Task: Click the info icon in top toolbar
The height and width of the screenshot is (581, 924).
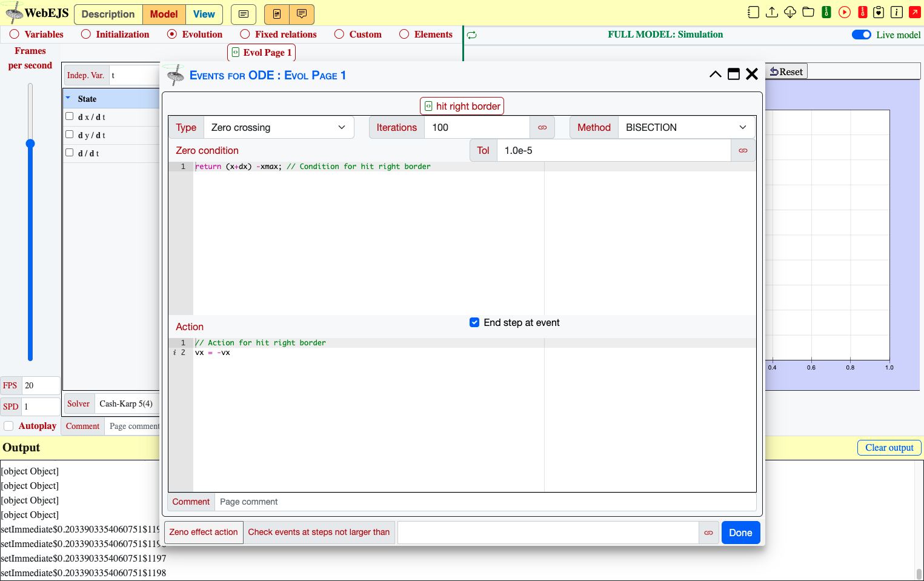Action: tap(897, 12)
